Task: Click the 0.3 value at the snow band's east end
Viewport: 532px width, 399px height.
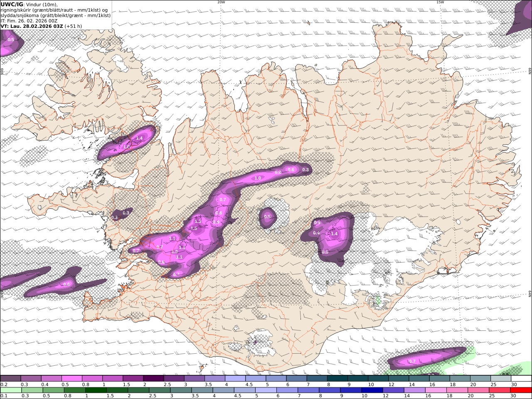Action: click(305, 170)
